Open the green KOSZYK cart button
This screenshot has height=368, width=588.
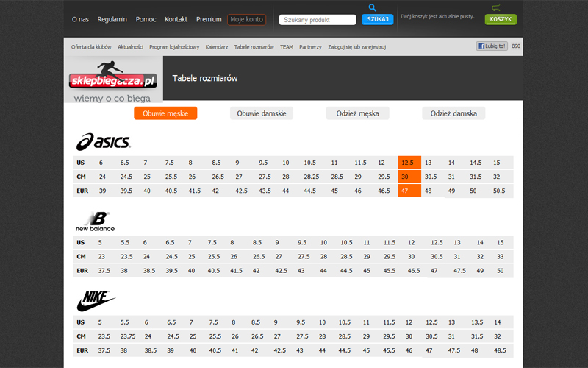501,20
